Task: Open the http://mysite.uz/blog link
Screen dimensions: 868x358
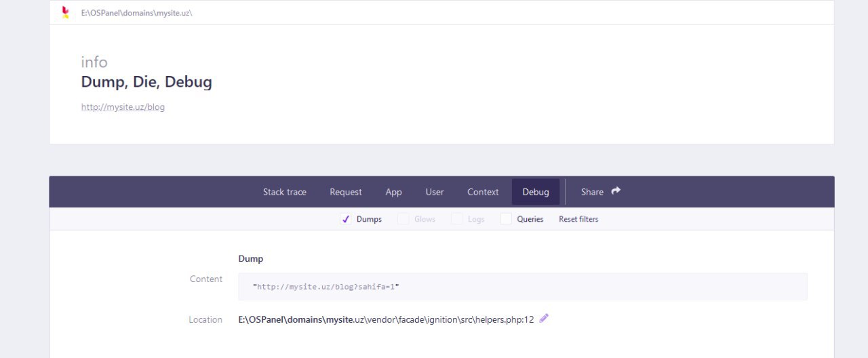Action: click(x=123, y=107)
